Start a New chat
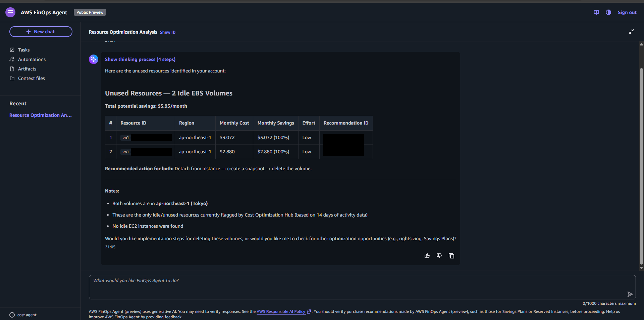 point(41,31)
